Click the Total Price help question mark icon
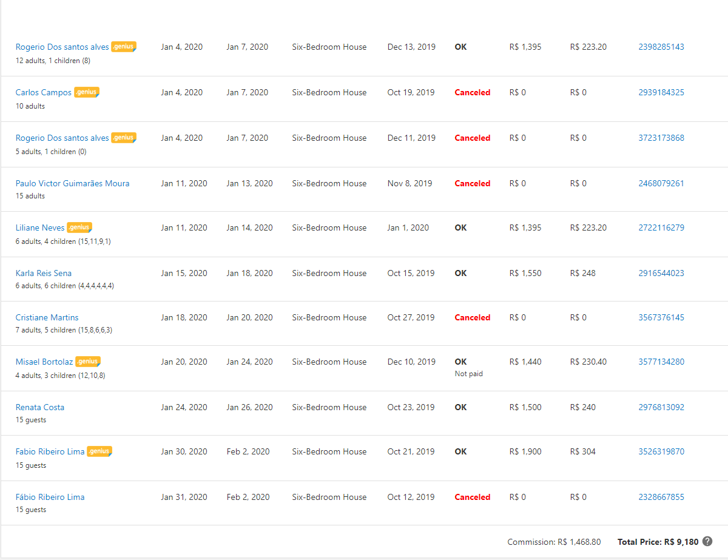728x560 pixels. point(707,542)
